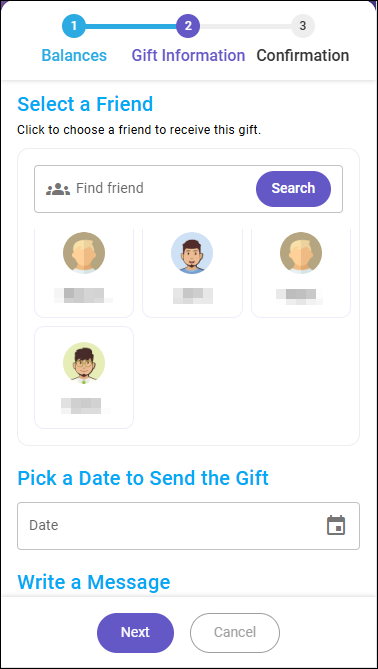Focus the Find friend search field
378x669 pixels.
point(164,189)
